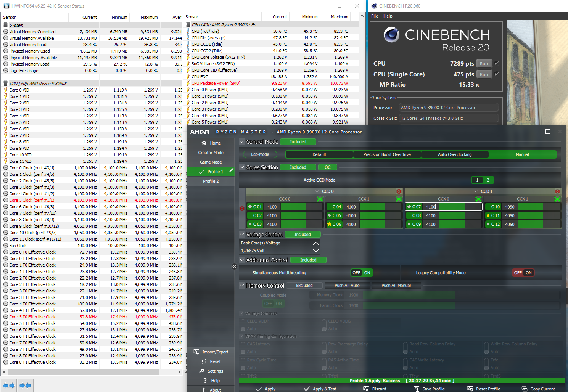Screen dimensions: 568x392
Task: Click the green link icon of CCD 1 CCX 0
Action: (478, 199)
